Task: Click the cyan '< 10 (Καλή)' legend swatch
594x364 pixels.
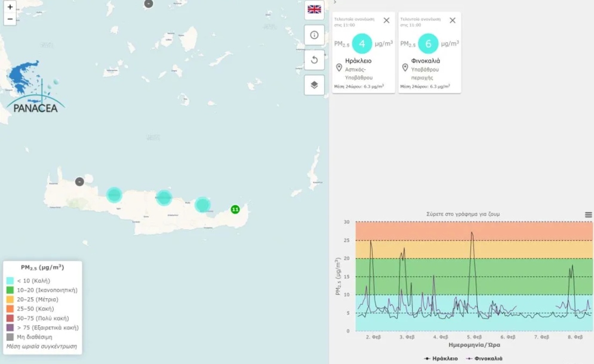Action: coord(10,280)
